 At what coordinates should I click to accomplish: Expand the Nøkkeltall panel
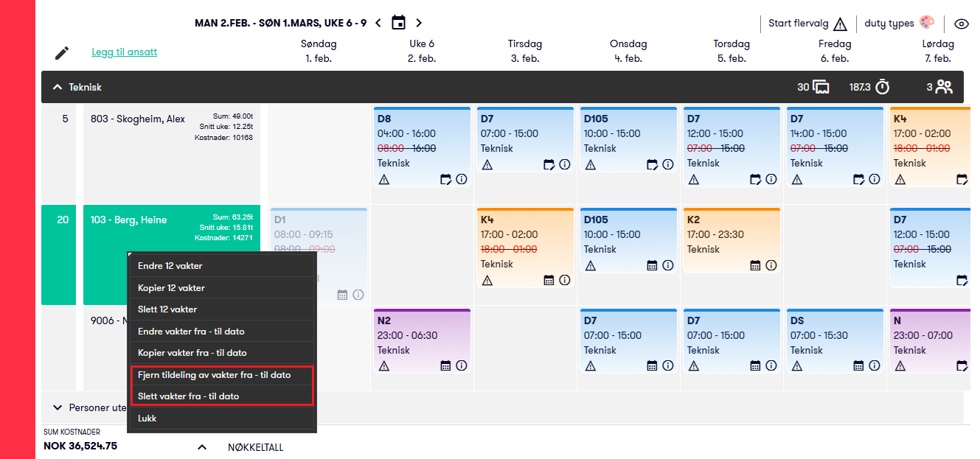(202, 447)
